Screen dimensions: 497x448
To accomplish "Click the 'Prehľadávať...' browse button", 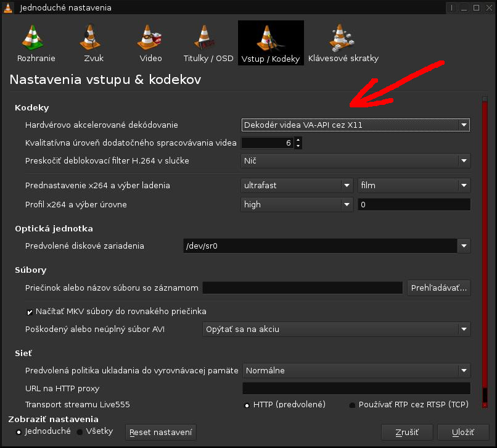I will [438, 288].
